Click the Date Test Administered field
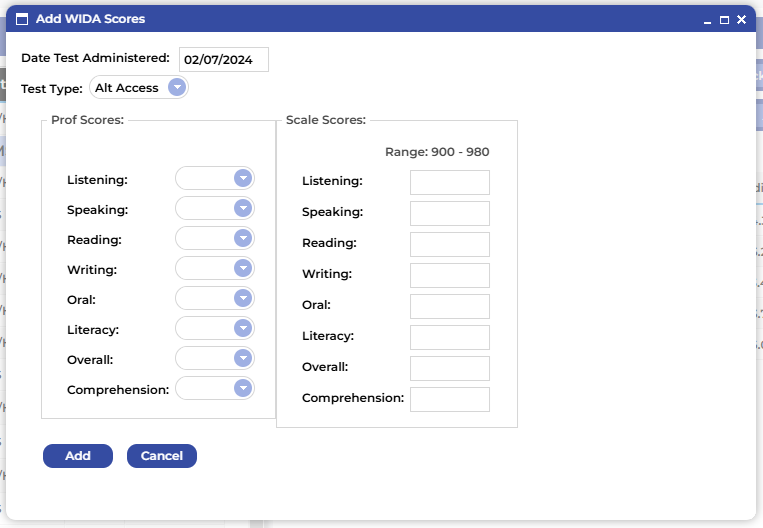 click(224, 60)
